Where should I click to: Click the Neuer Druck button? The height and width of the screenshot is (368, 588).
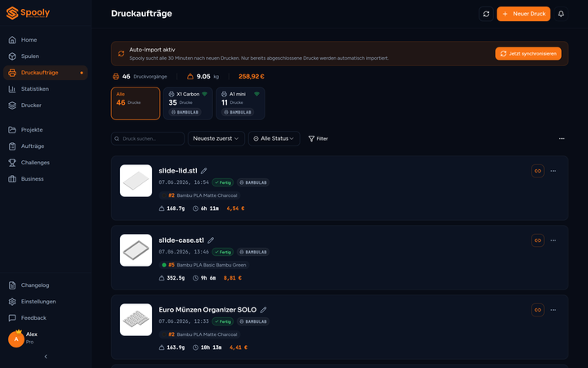coord(523,14)
